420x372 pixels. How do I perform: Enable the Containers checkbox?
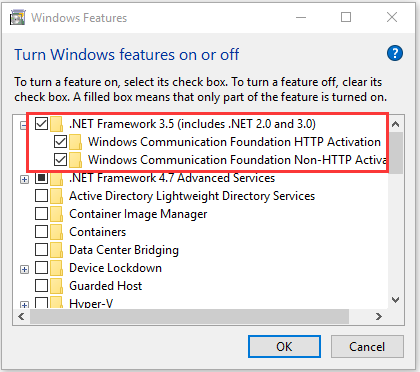click(x=41, y=232)
